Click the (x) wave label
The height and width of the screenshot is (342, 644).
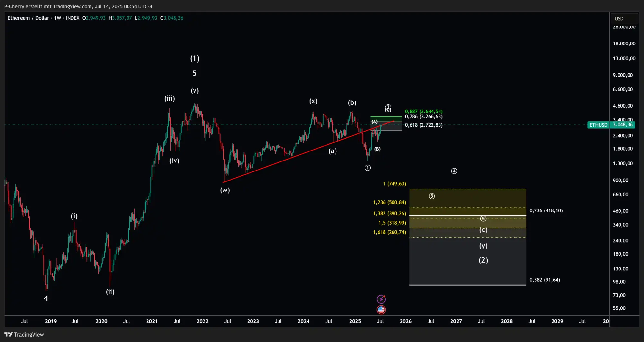313,101
